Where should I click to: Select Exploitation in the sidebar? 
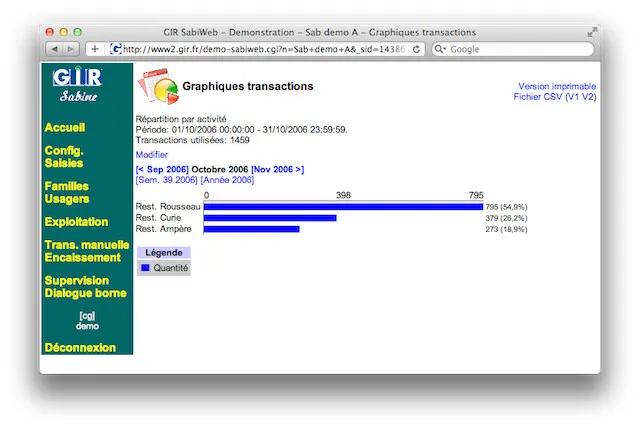pyautogui.click(x=76, y=221)
